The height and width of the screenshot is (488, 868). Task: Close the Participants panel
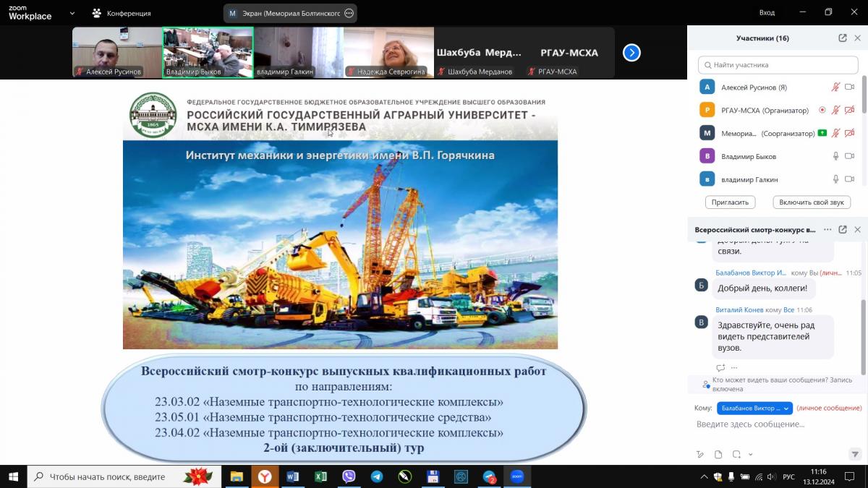click(x=858, y=38)
